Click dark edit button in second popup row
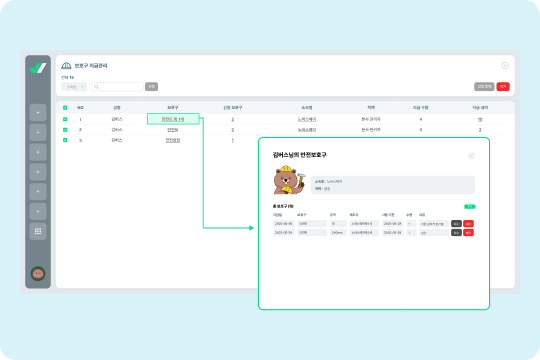The width and height of the screenshot is (540, 360). (x=456, y=233)
